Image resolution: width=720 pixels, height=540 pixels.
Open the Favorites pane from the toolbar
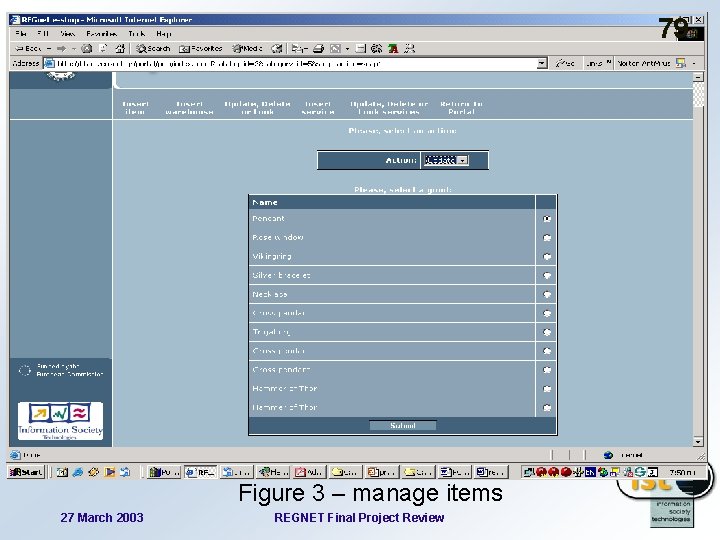[201, 48]
